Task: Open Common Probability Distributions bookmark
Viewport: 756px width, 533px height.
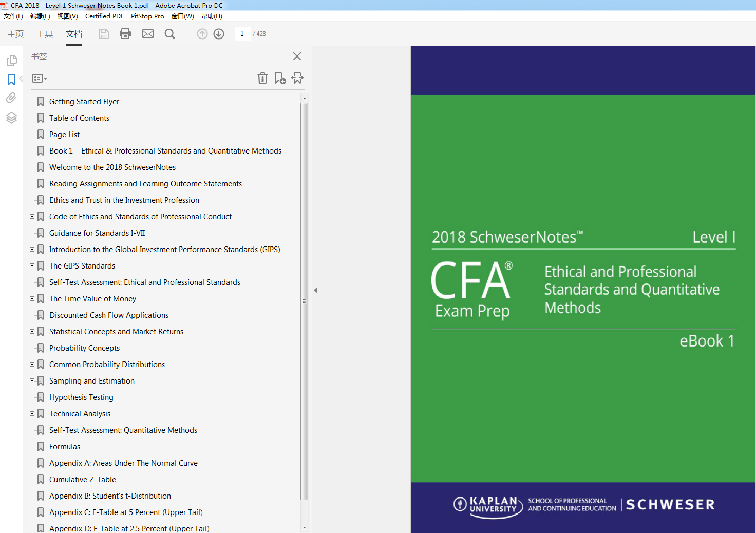Action: pos(107,365)
